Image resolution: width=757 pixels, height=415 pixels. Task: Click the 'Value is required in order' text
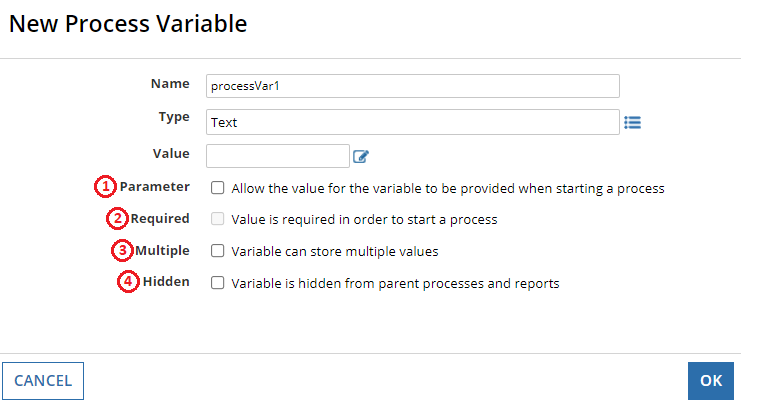point(364,220)
